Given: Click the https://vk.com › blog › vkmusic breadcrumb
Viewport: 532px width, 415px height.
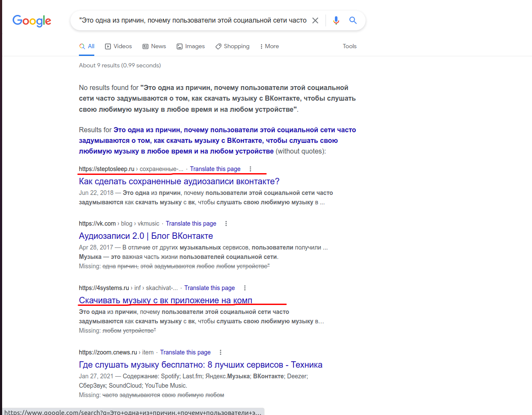Looking at the screenshot, I should coord(119,223).
